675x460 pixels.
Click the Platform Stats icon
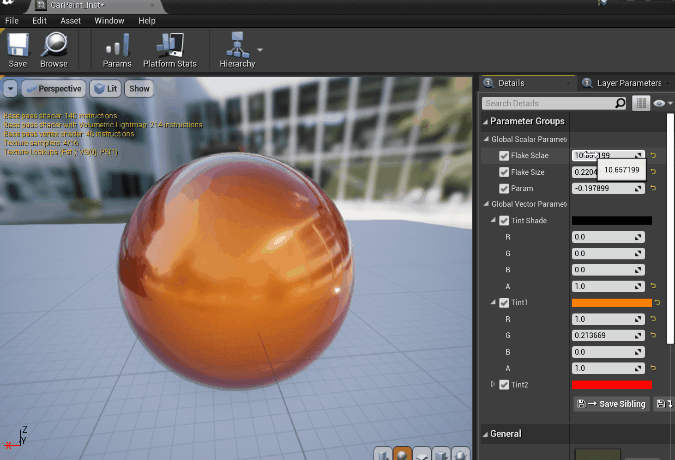[x=170, y=46]
